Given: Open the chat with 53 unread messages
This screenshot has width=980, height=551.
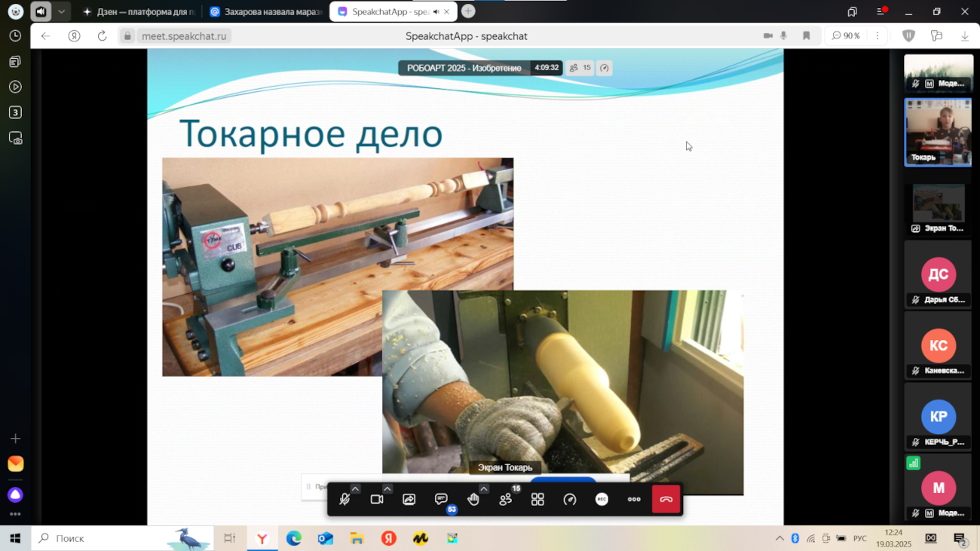Looking at the screenshot, I should tap(441, 500).
